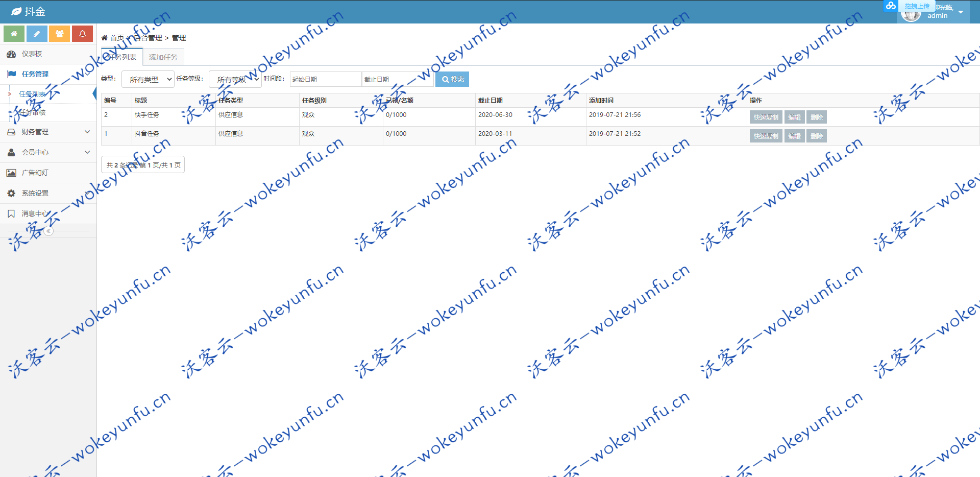Collapse the sidebar with the double-arrow button
The image size is (980, 477).
48,231
